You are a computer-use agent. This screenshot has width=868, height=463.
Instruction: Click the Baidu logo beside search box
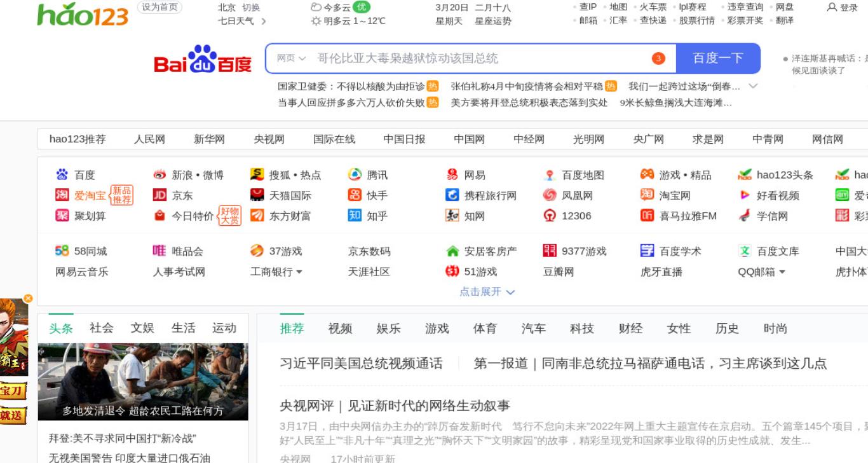pos(203,60)
